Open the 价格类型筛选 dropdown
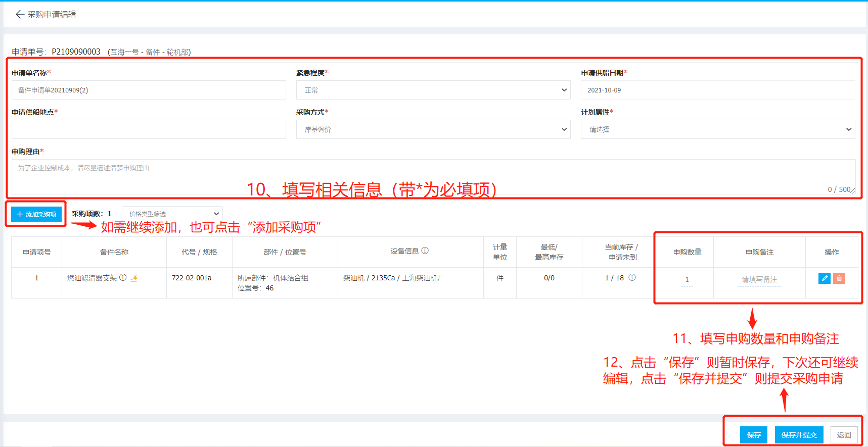Viewport: 868px width, 447px height. point(172,214)
